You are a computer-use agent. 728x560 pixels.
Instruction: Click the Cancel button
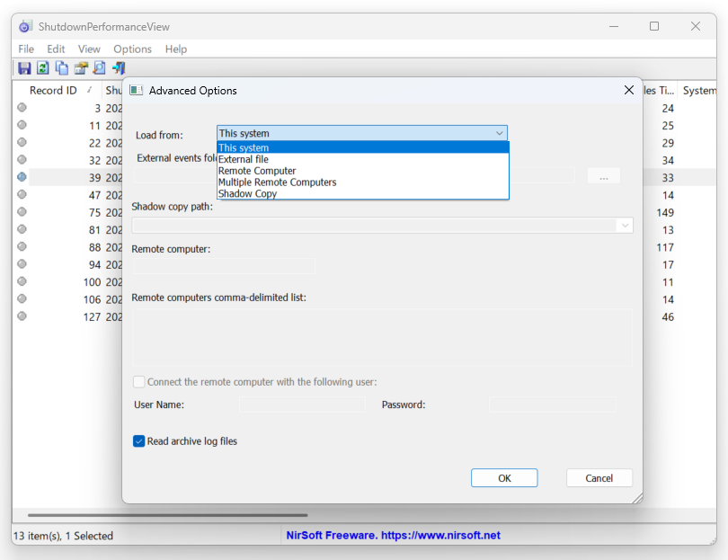(x=599, y=478)
